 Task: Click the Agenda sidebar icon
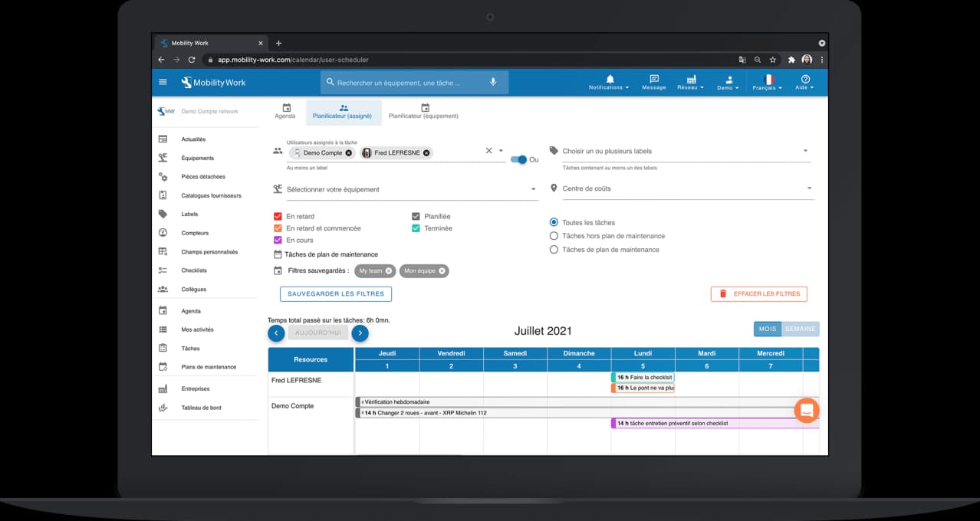coord(163,311)
